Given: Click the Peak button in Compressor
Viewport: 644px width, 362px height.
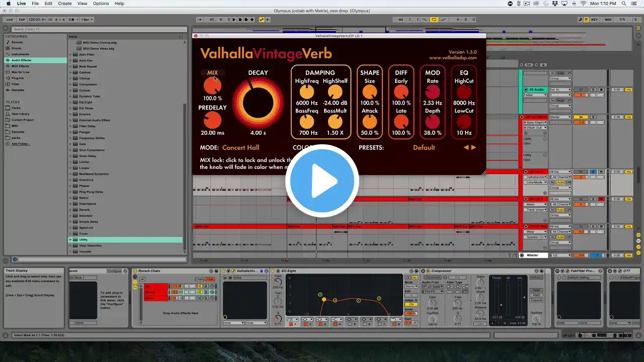Looking at the screenshot, I should (x=536, y=291).
